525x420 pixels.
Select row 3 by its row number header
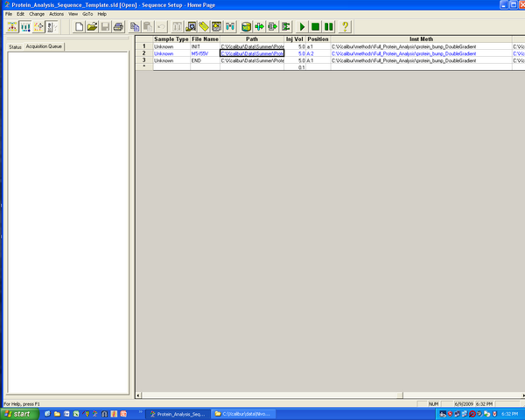[143, 60]
